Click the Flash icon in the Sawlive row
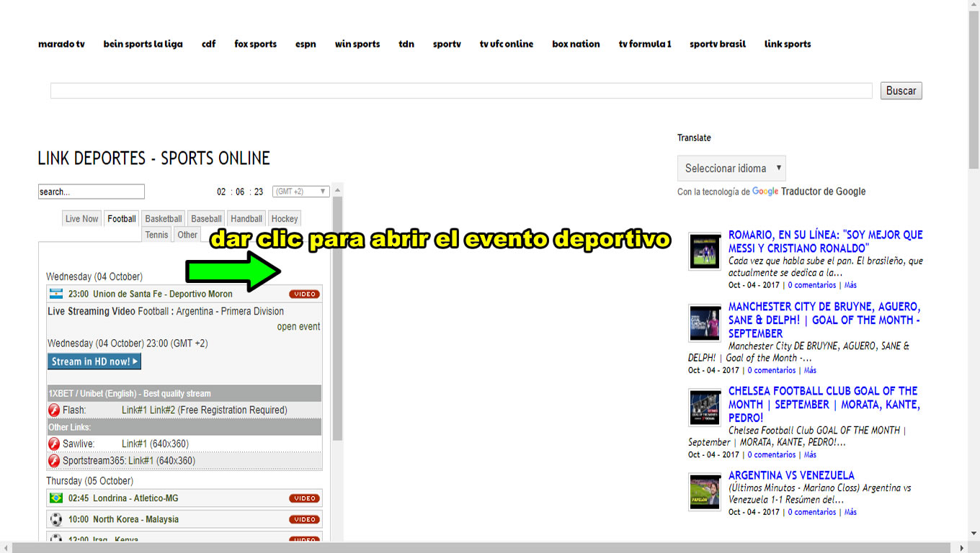The width and height of the screenshot is (980, 553). click(54, 444)
